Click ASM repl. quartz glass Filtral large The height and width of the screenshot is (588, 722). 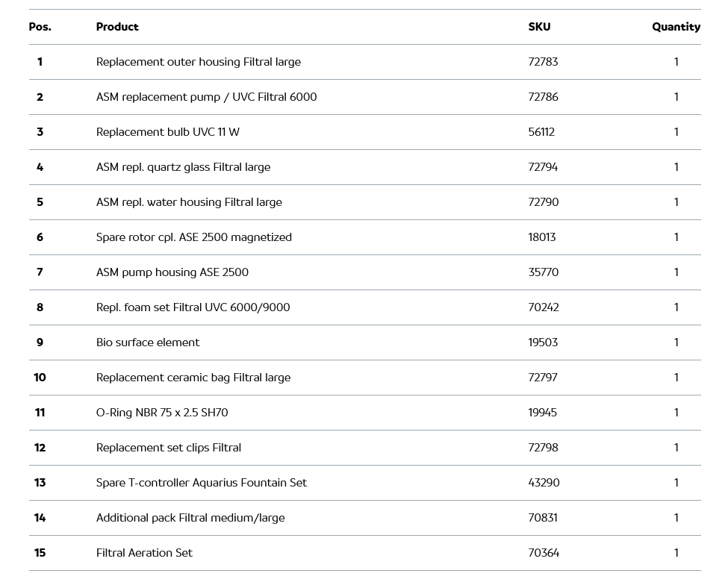point(183,167)
